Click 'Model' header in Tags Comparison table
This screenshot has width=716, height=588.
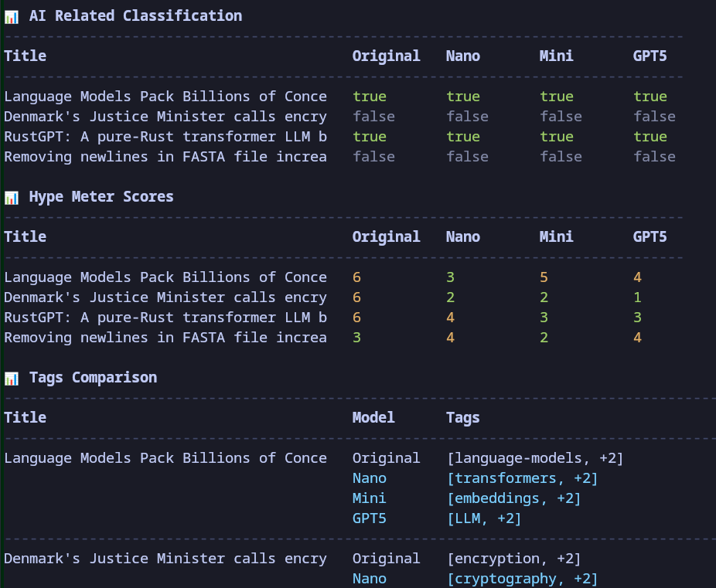tap(373, 417)
